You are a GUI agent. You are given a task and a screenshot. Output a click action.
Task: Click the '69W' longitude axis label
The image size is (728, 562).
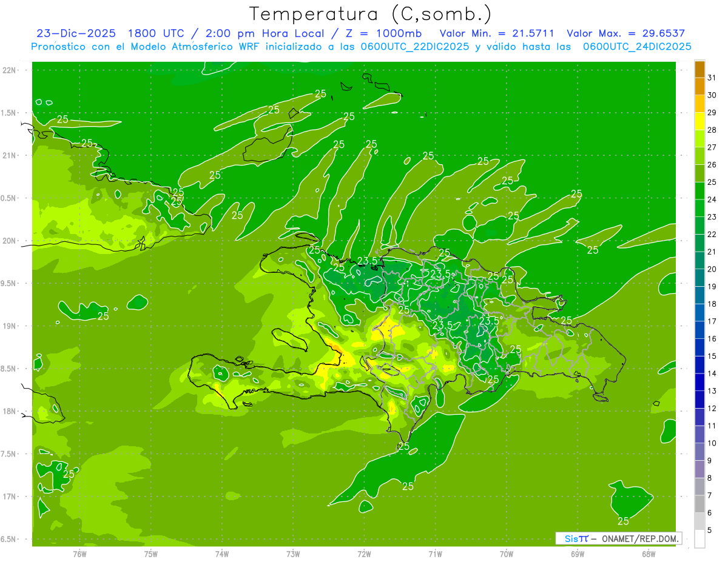pyautogui.click(x=578, y=554)
